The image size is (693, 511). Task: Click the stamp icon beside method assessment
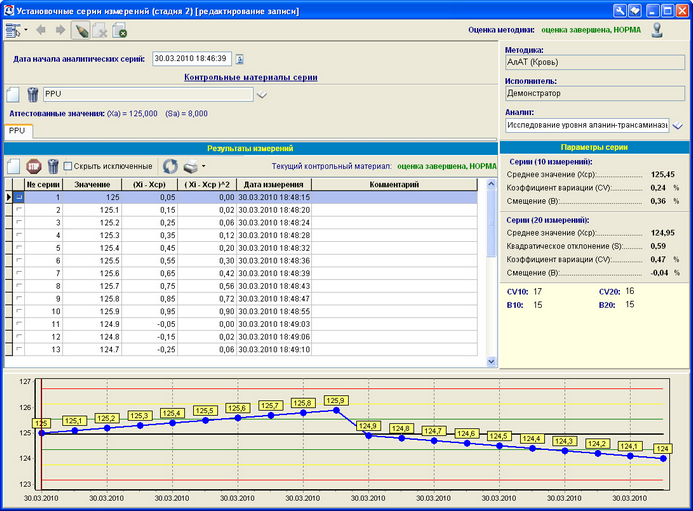click(x=657, y=29)
